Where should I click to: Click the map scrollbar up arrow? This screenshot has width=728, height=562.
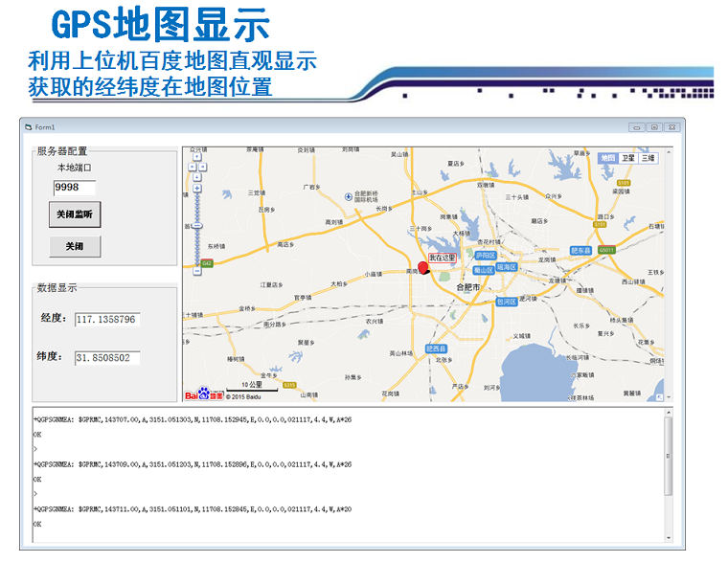(669, 152)
